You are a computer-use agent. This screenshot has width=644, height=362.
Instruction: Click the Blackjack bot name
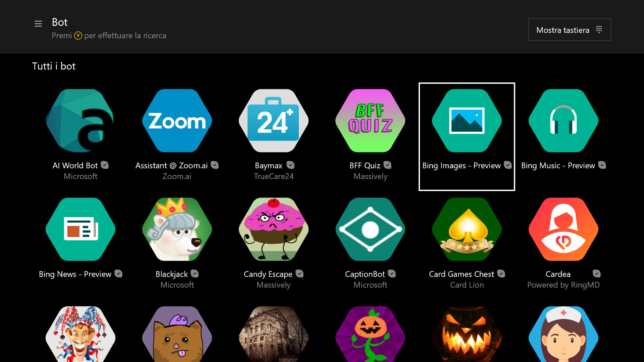[172, 274]
